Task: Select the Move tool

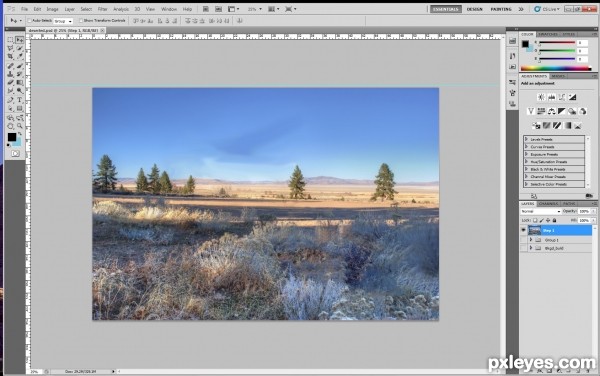Action: tap(20, 39)
